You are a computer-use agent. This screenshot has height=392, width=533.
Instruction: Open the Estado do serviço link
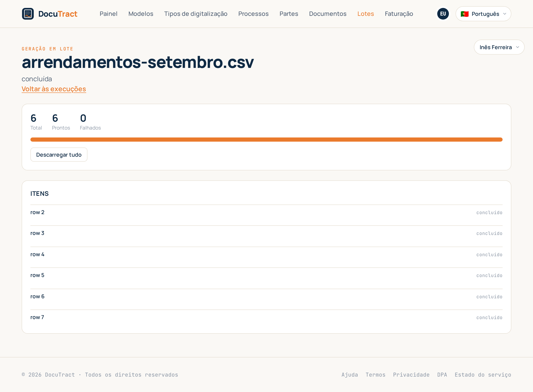pos(483,375)
